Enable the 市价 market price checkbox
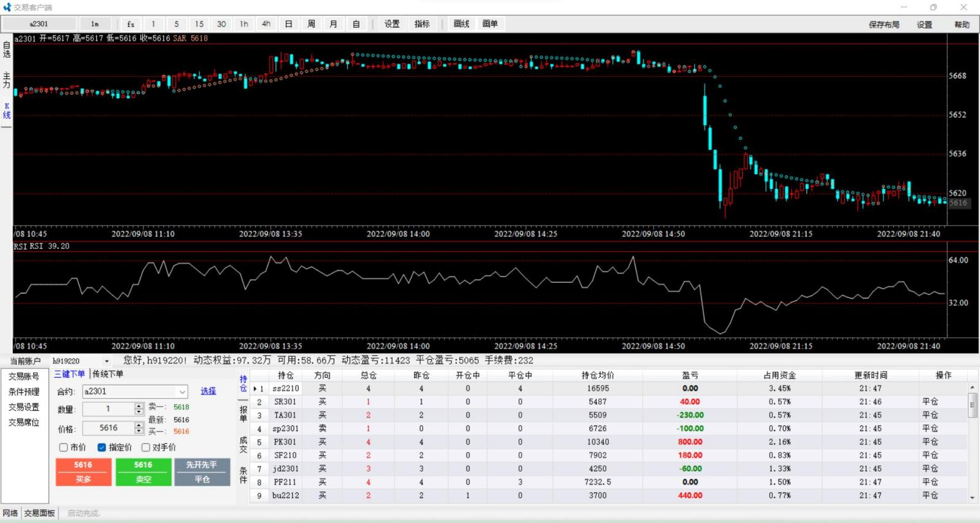 tap(64, 448)
